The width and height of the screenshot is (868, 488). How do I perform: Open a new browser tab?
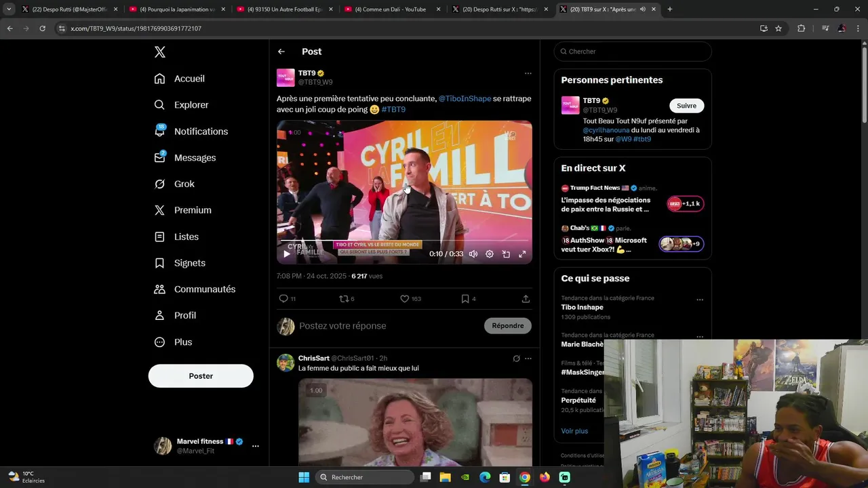tap(670, 9)
